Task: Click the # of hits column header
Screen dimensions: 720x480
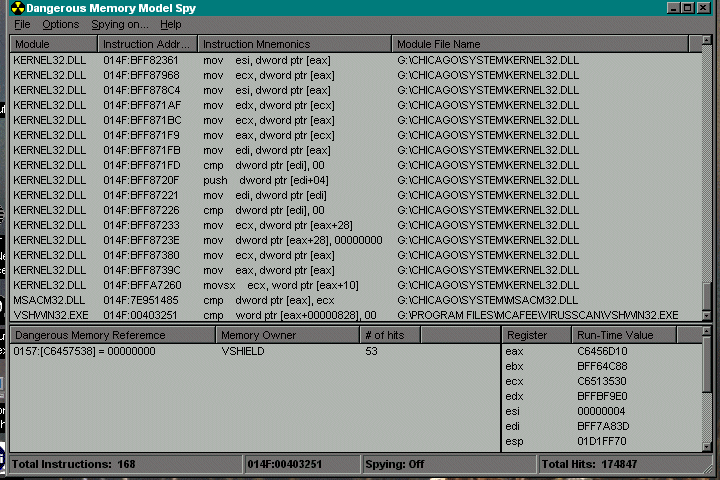Action: (x=390, y=335)
